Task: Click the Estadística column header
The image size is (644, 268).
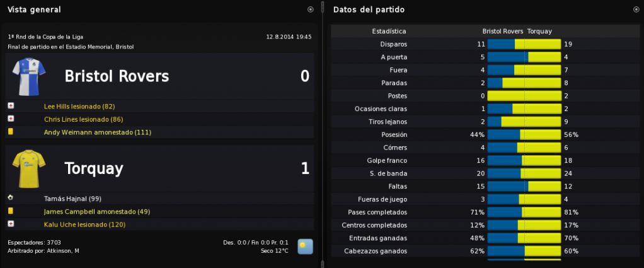Action: click(389, 32)
